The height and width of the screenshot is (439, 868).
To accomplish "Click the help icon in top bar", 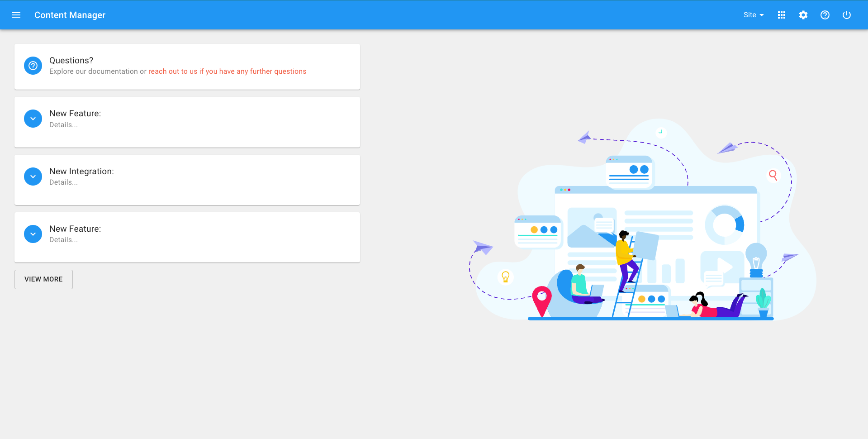I will [x=825, y=15].
